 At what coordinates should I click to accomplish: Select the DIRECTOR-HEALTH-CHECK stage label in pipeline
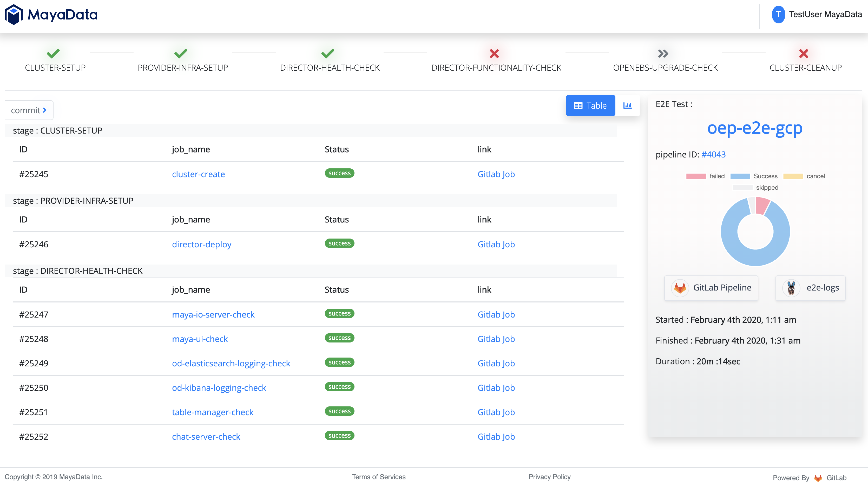[x=330, y=68]
